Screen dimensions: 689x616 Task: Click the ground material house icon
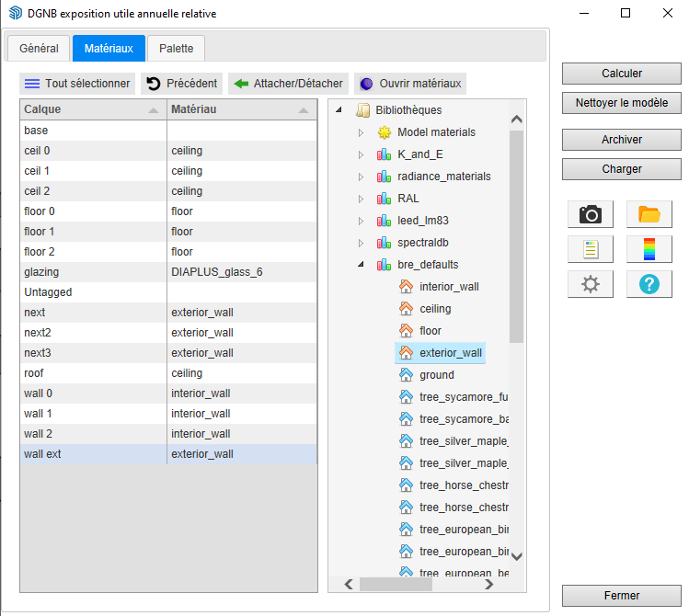point(406,374)
